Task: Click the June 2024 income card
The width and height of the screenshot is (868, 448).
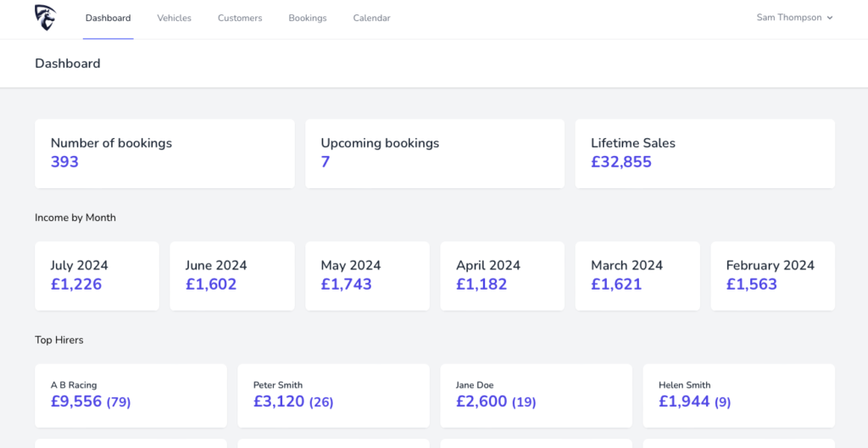Action: click(x=232, y=276)
